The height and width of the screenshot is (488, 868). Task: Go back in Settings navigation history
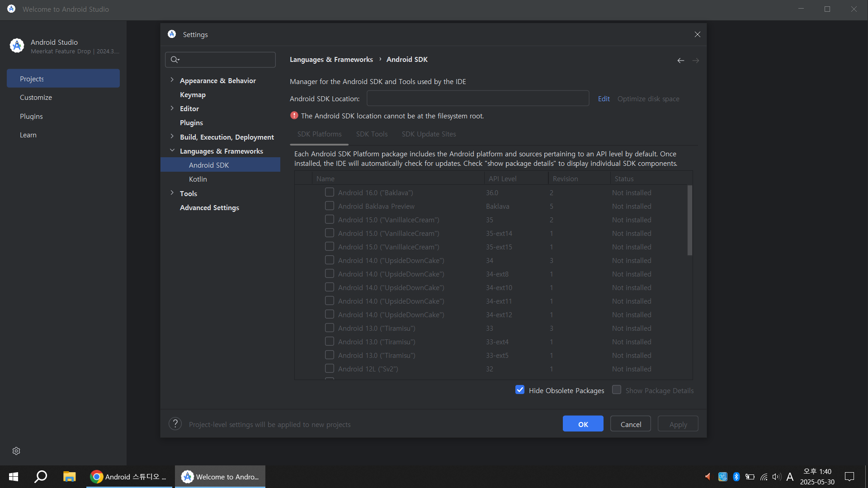[681, 60]
